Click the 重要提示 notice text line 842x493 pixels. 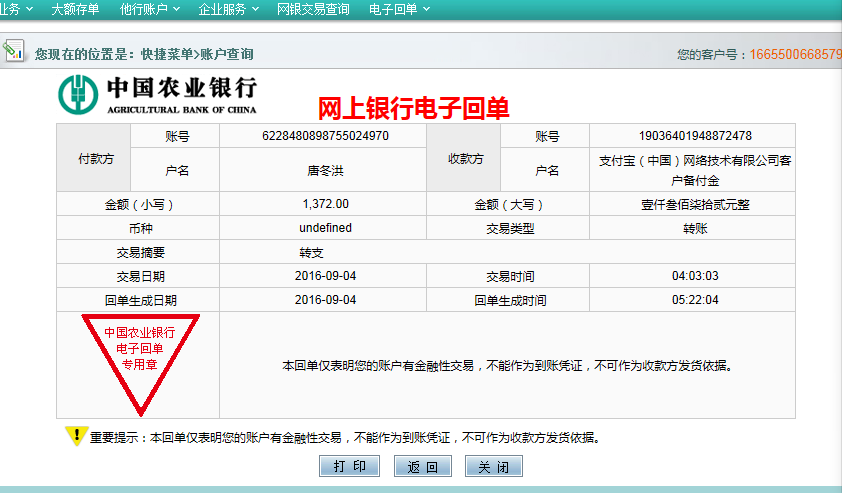(345, 438)
